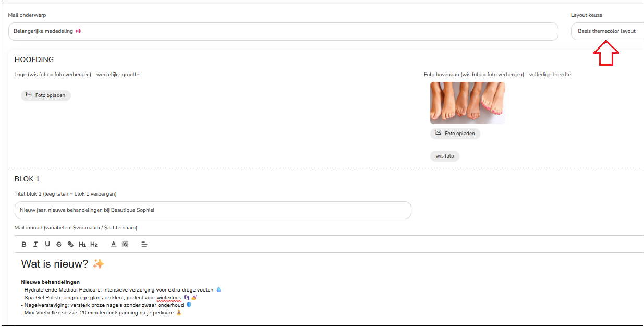Open the text background highlight picker
The width and height of the screenshot is (644, 327).
point(125,244)
